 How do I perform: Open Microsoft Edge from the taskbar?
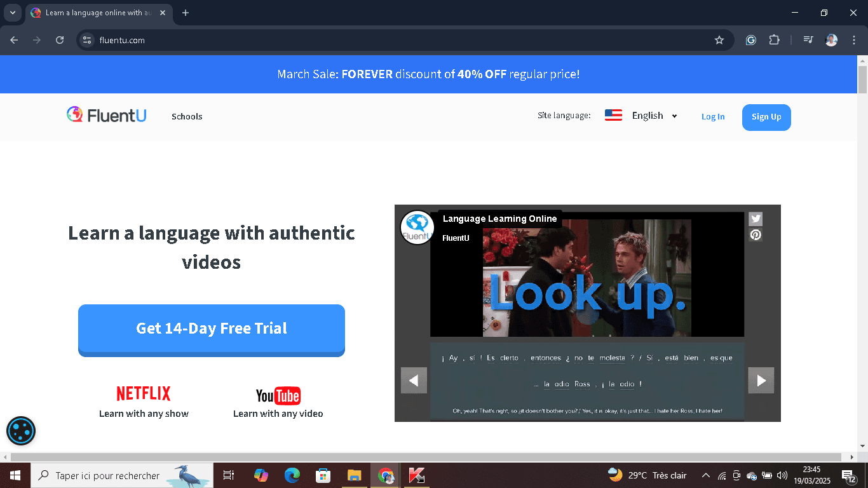[x=292, y=475]
